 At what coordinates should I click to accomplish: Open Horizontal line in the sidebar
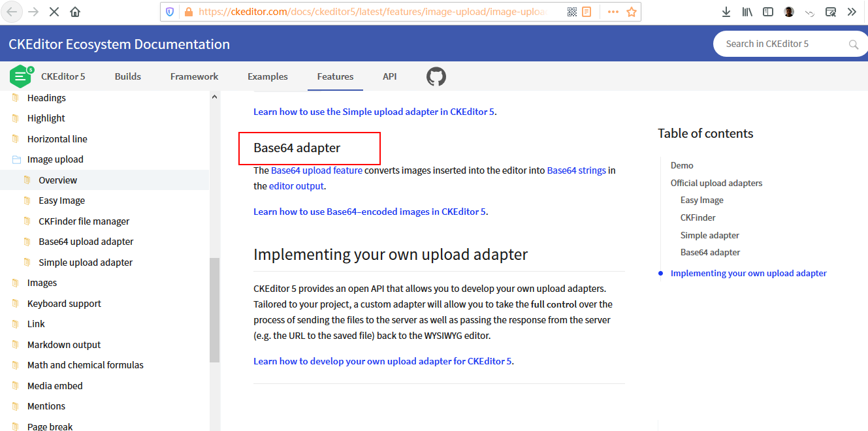coord(57,139)
